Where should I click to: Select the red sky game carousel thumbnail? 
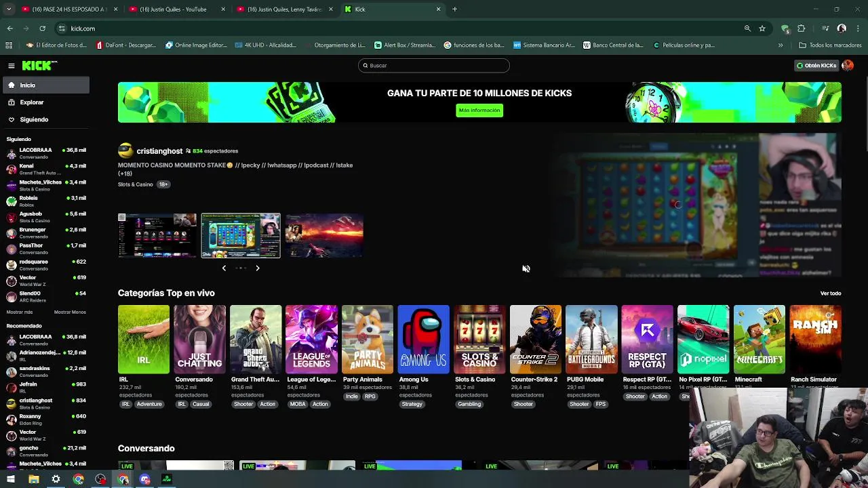(324, 236)
